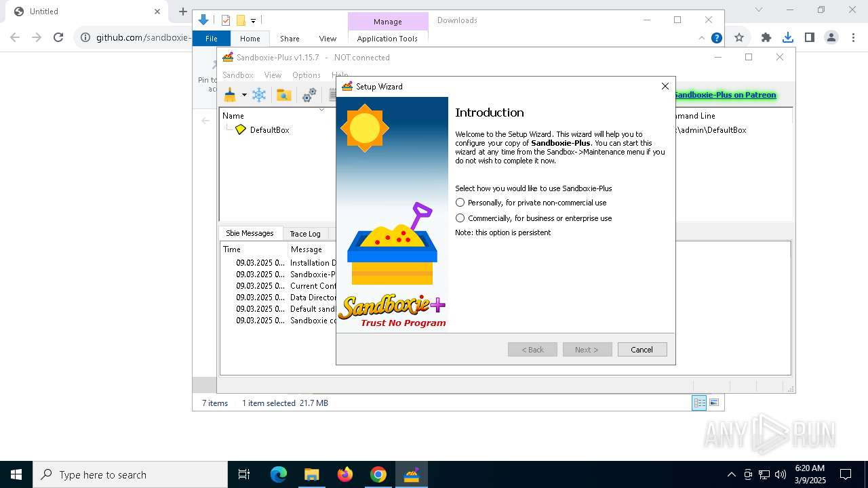The width and height of the screenshot is (868, 488).
Task: Open the volume control in system tray
Action: click(x=781, y=474)
